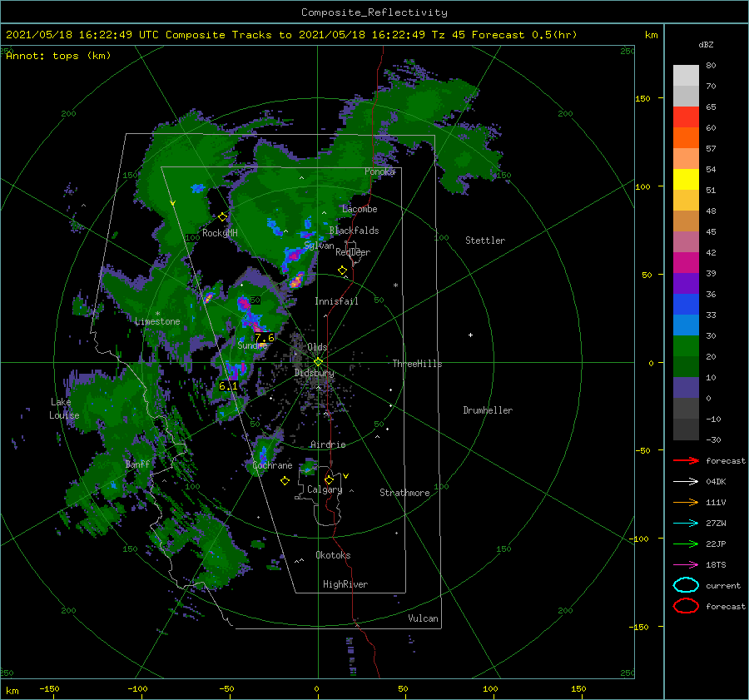Click the Innisfail label
The height and width of the screenshot is (700, 749).
336,301
